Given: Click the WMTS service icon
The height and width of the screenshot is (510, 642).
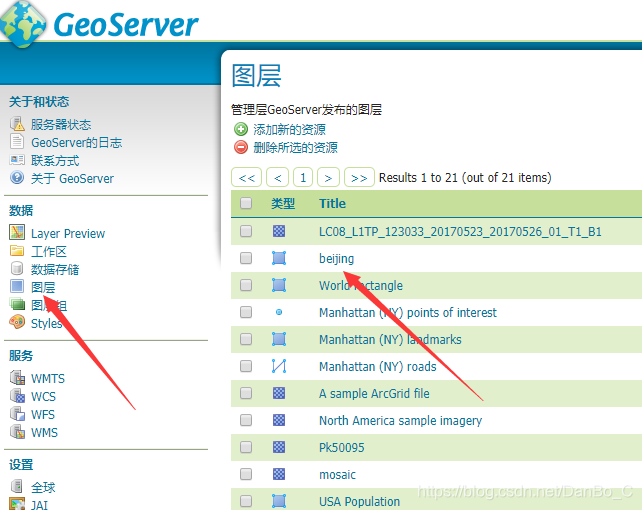Looking at the screenshot, I should point(17,377).
